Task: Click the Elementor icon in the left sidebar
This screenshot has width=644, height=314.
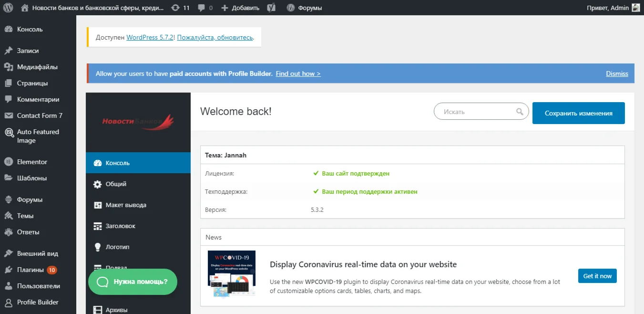Action: click(8, 162)
